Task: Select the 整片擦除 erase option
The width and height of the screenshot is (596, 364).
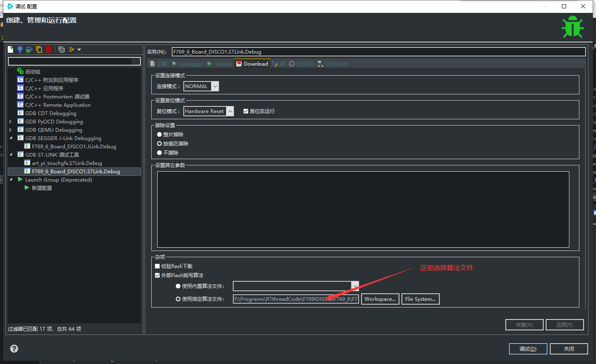Action: tap(159, 134)
